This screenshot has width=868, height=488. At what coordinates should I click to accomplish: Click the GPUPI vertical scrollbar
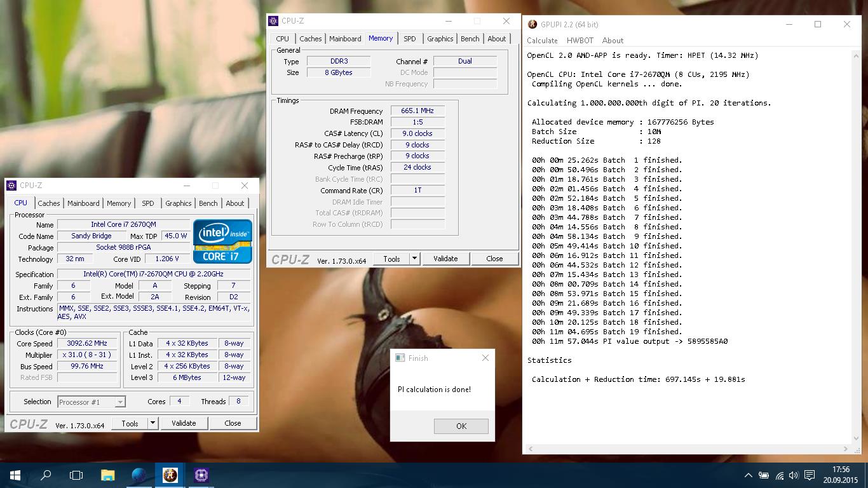(x=857, y=246)
